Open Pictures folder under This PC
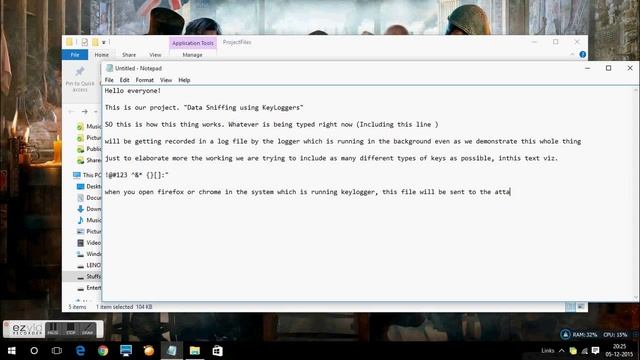The image size is (640, 360). pyautogui.click(x=89, y=231)
